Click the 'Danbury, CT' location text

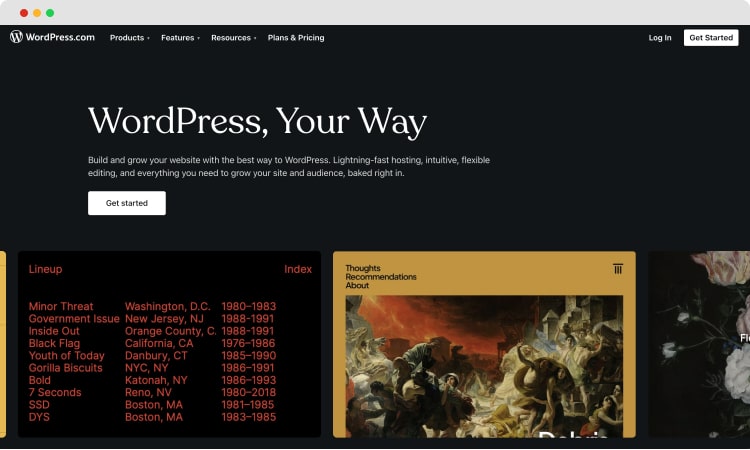pyautogui.click(x=156, y=355)
